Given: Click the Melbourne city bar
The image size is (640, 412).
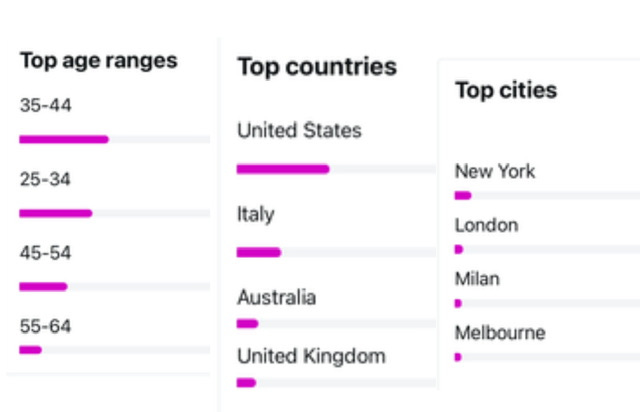Looking at the screenshot, I should pos(547,357).
